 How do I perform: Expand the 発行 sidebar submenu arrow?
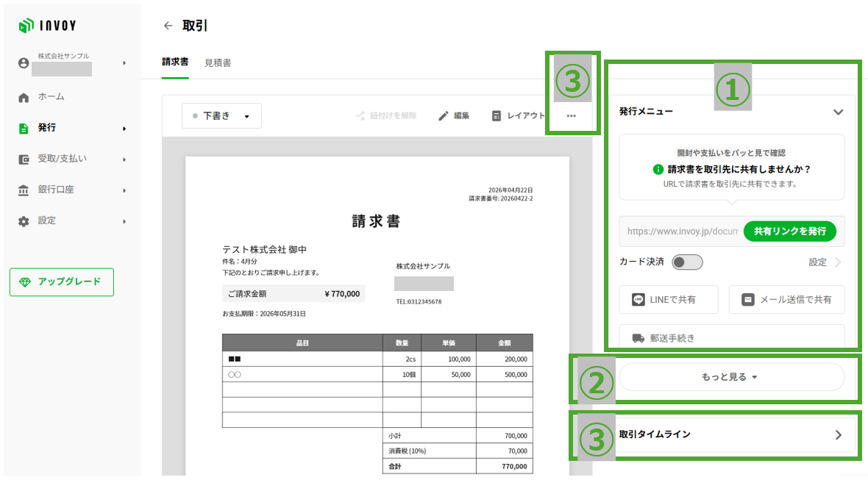[124, 129]
